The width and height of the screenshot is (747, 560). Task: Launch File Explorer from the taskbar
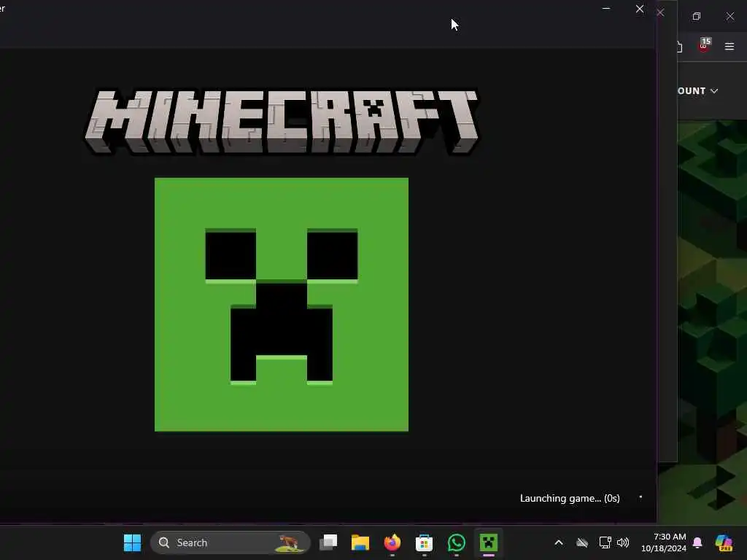pyautogui.click(x=360, y=542)
